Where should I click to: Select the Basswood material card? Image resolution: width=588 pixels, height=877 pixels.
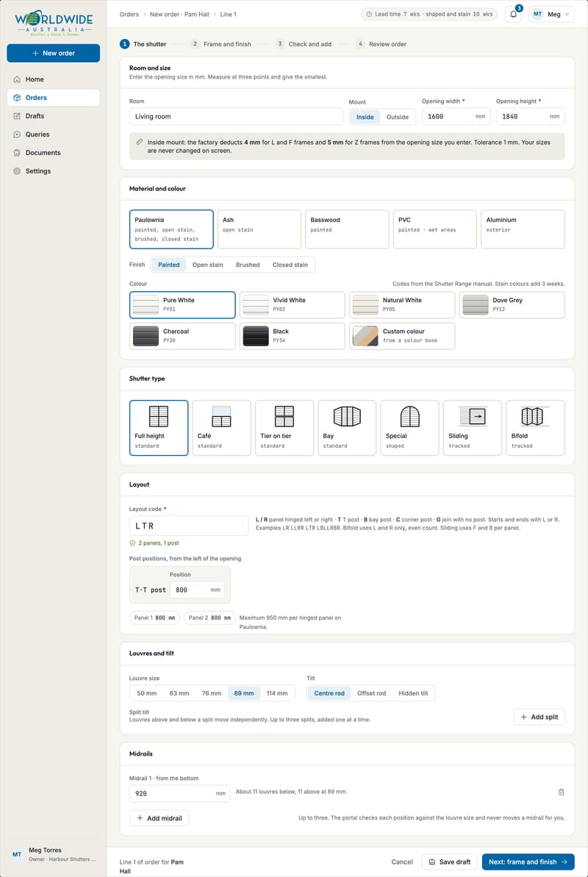[347, 229]
